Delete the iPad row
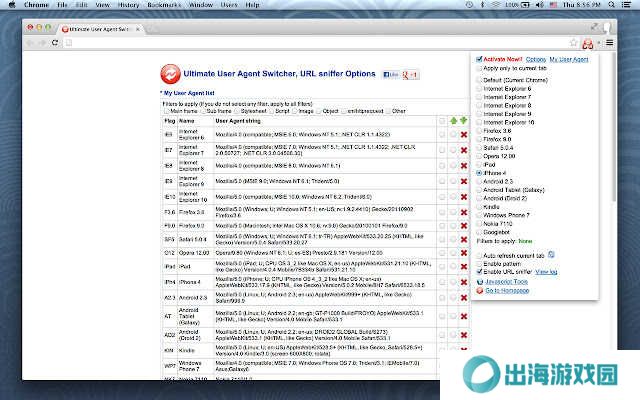 point(464,267)
